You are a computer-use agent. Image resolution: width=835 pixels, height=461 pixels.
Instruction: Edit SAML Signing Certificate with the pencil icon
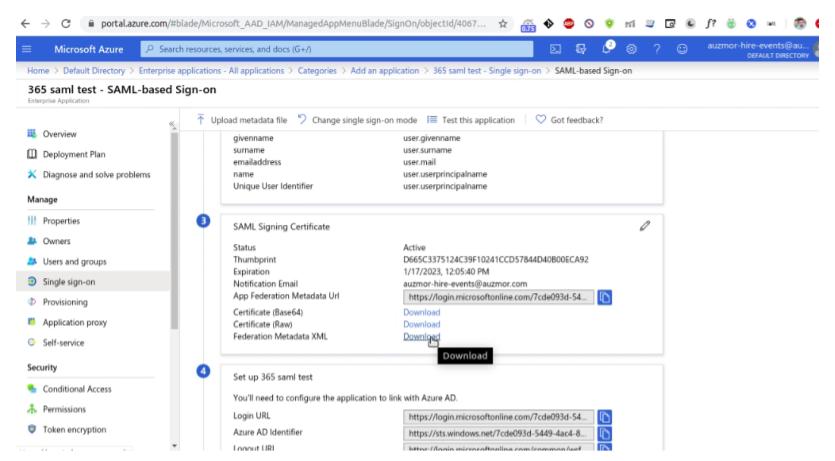tap(645, 226)
